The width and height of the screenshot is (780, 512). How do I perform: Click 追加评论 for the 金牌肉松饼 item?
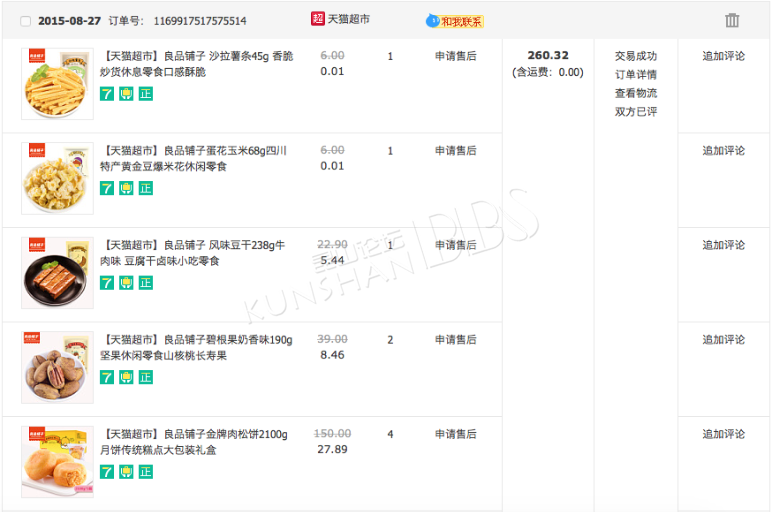[x=723, y=434]
